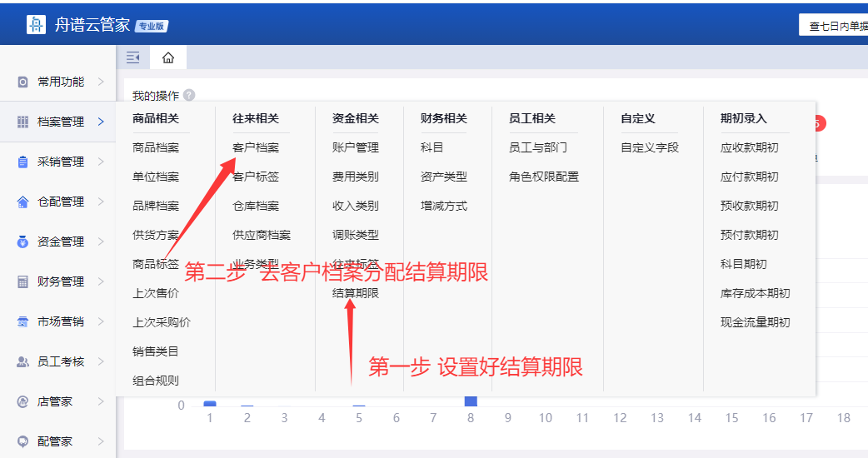Click the 财务管理 calculator icon
This screenshot has height=458, width=868.
(x=22, y=281)
